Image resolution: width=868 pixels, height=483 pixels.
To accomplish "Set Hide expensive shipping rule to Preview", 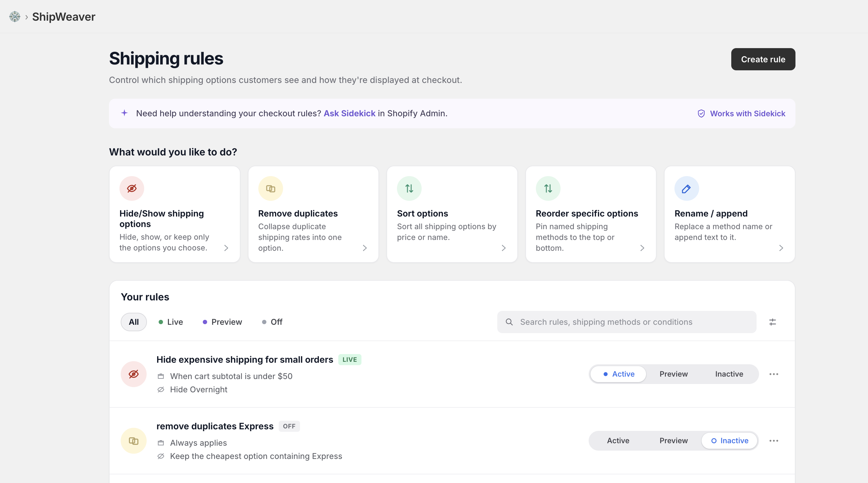I will pos(674,374).
